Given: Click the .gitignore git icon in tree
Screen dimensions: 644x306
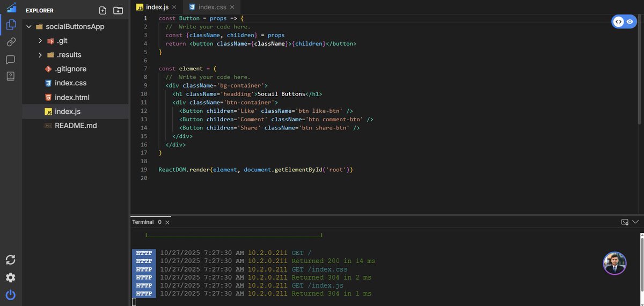Looking at the screenshot, I should point(48,69).
